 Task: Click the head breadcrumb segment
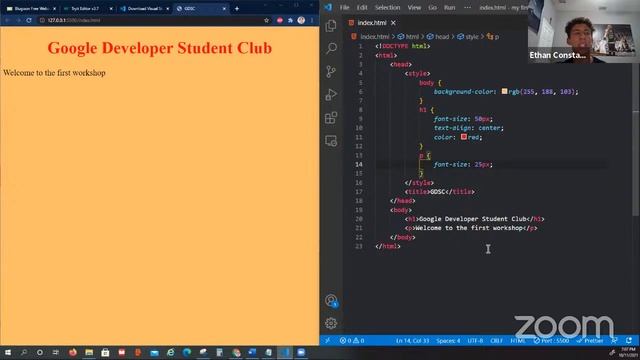(x=442, y=37)
